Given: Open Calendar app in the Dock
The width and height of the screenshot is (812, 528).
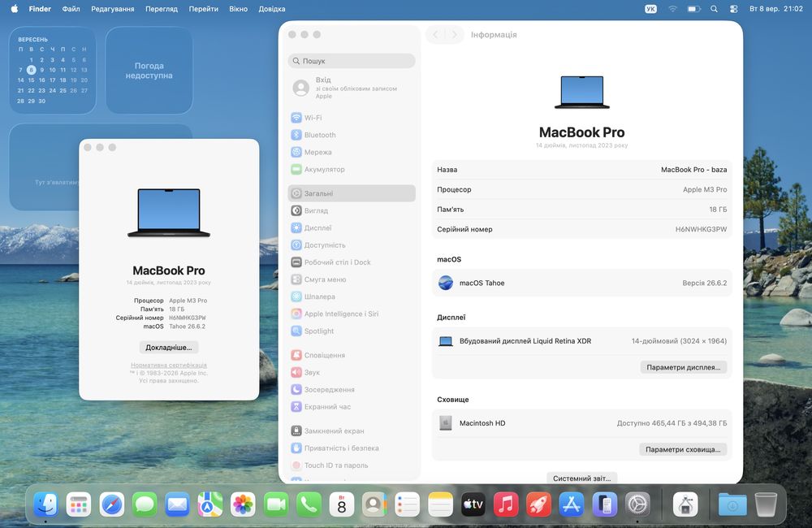Looking at the screenshot, I should pyautogui.click(x=342, y=504).
